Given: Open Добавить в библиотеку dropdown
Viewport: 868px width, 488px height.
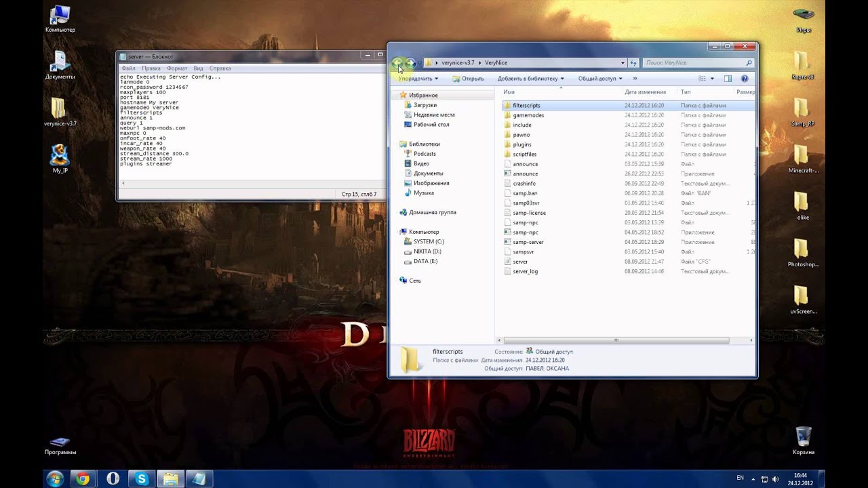Looking at the screenshot, I should pos(531,79).
